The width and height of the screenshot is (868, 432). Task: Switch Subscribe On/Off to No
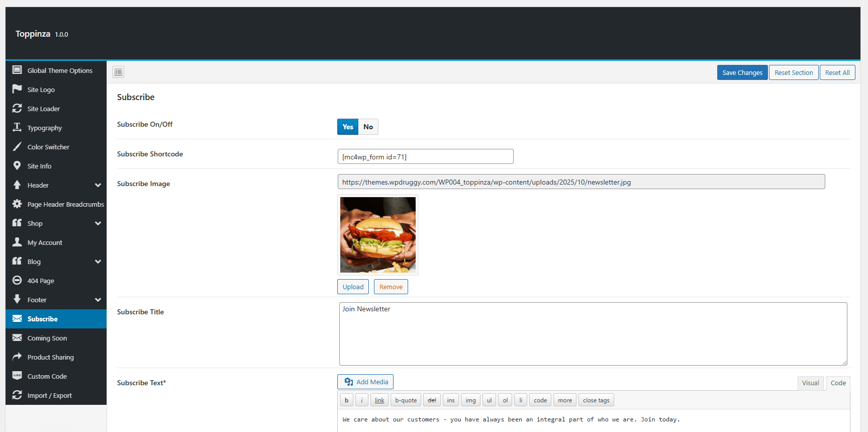click(368, 127)
